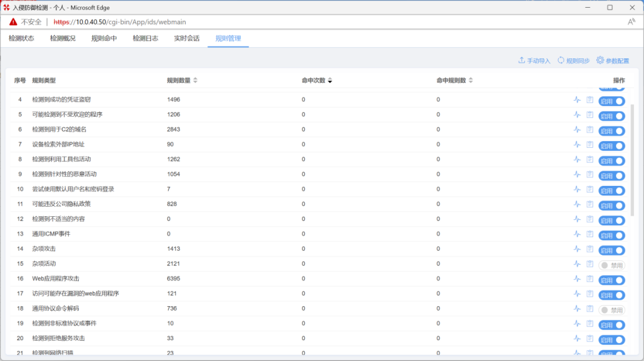Click the Read Aloud icon in address bar

click(631, 21)
